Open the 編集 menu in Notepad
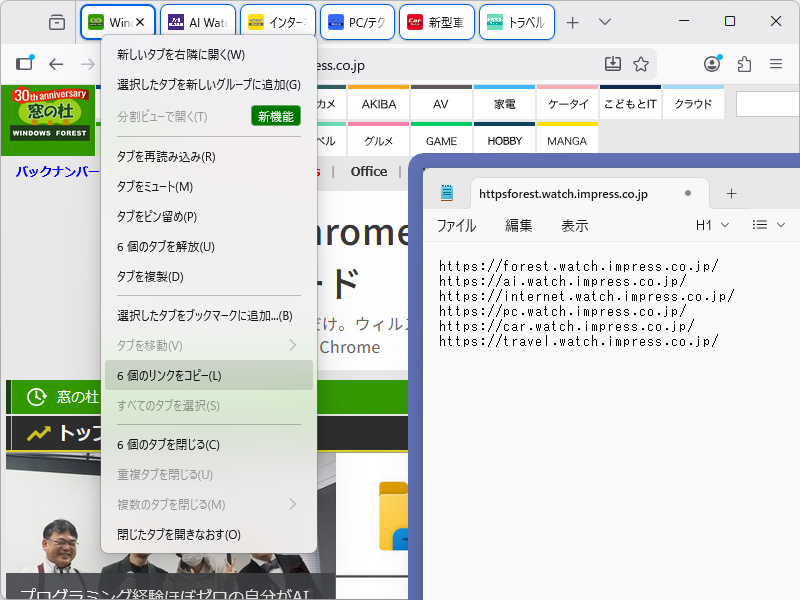This screenshot has width=800, height=600. [x=518, y=225]
